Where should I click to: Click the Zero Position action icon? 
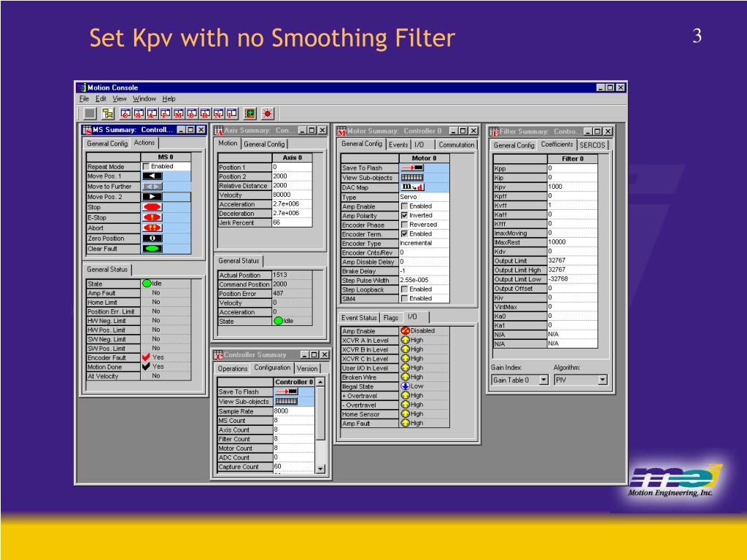(x=152, y=238)
